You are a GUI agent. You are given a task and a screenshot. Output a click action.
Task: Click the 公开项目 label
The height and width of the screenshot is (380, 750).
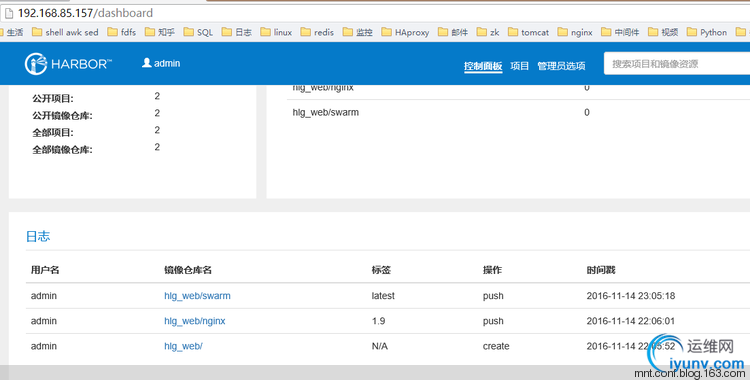point(53,99)
